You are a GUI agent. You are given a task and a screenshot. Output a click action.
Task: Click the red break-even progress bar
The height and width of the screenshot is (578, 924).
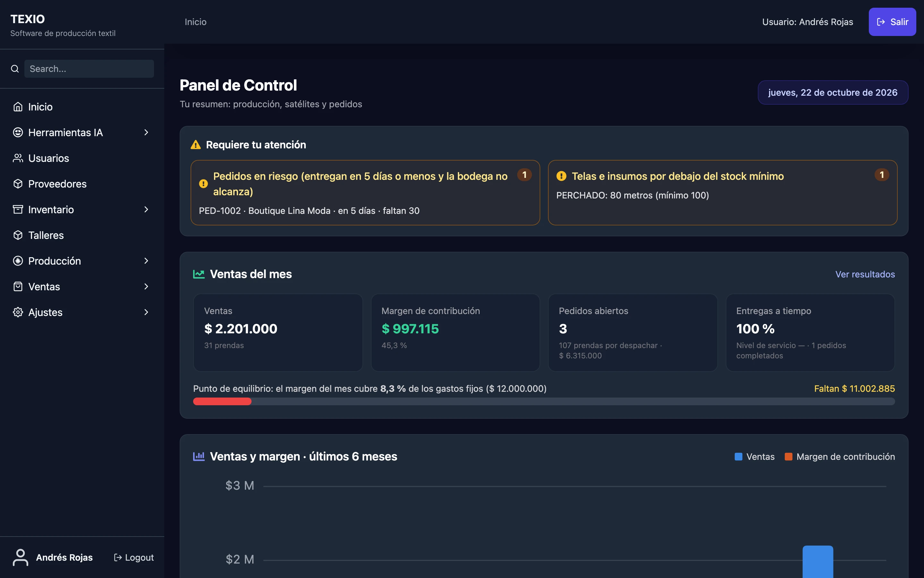point(222,401)
